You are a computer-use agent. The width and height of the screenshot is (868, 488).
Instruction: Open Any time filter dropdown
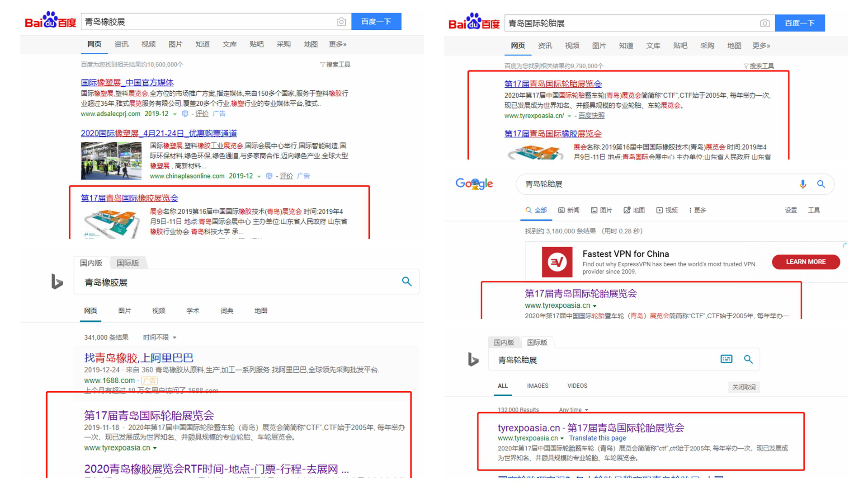pos(573,410)
